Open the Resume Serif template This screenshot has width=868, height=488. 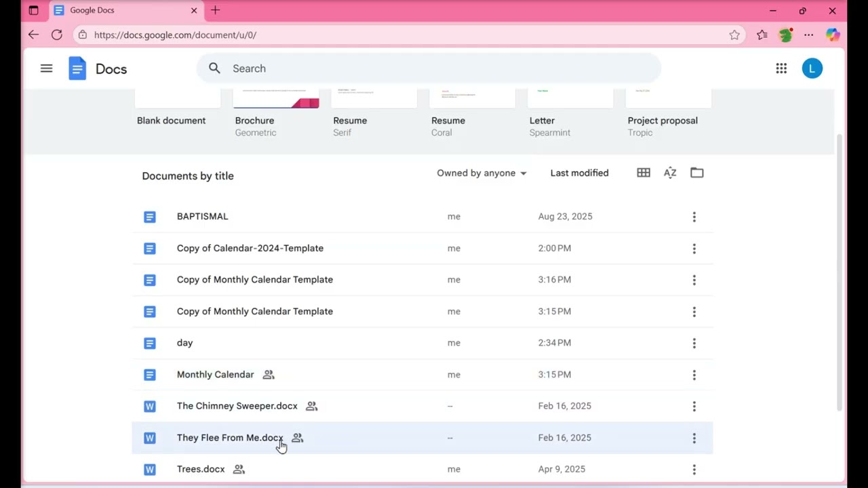(x=374, y=113)
